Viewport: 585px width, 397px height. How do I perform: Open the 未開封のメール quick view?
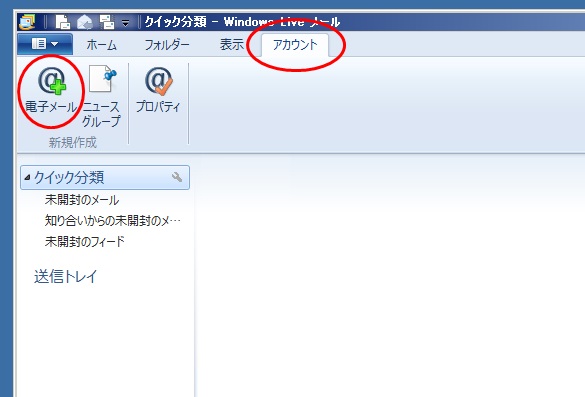82,200
